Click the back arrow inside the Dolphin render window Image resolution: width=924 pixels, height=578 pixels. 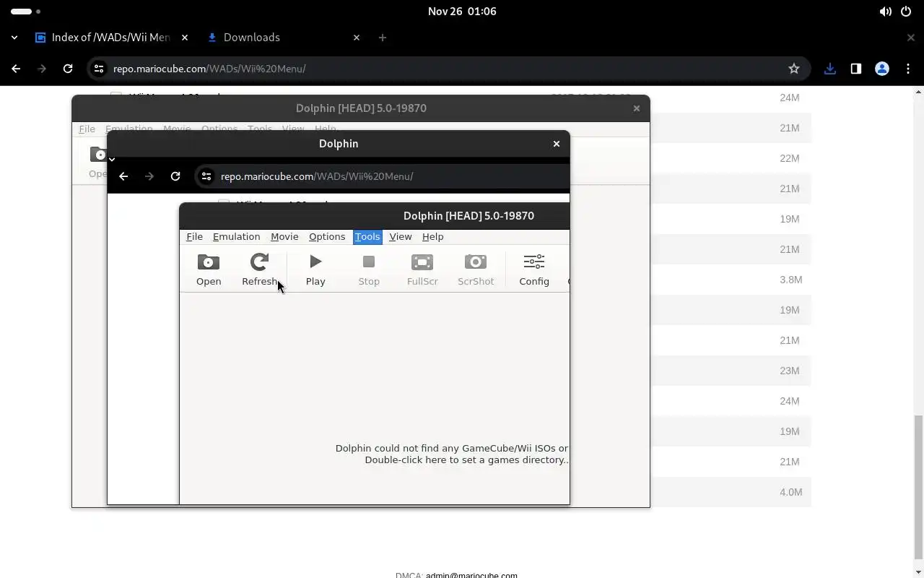pyautogui.click(x=123, y=176)
